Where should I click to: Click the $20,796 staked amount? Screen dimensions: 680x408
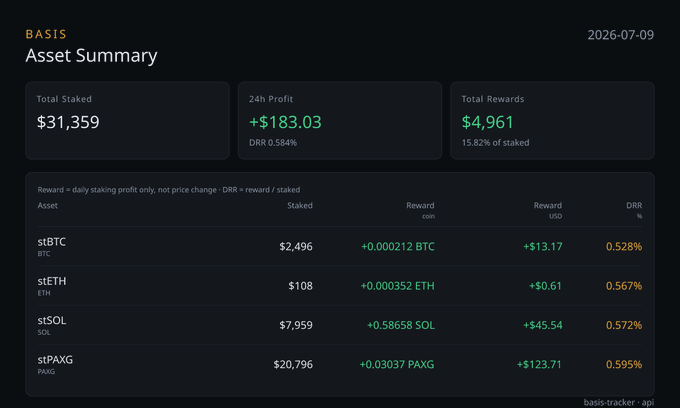coord(293,365)
